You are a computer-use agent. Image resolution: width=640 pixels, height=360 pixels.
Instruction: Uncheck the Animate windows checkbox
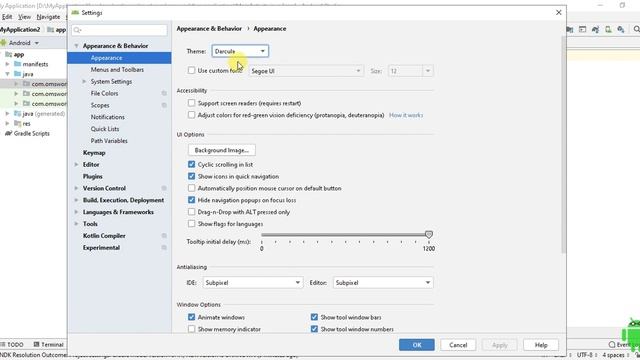pos(191,317)
